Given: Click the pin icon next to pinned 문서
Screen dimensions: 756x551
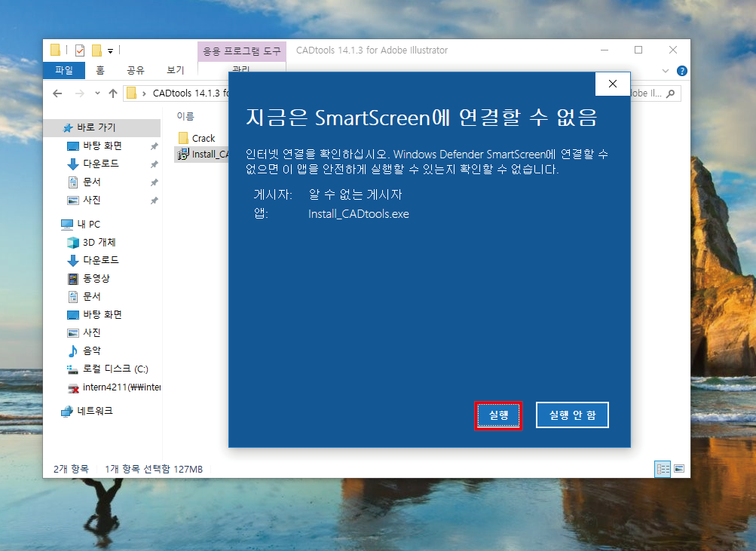Looking at the screenshot, I should pyautogui.click(x=155, y=182).
